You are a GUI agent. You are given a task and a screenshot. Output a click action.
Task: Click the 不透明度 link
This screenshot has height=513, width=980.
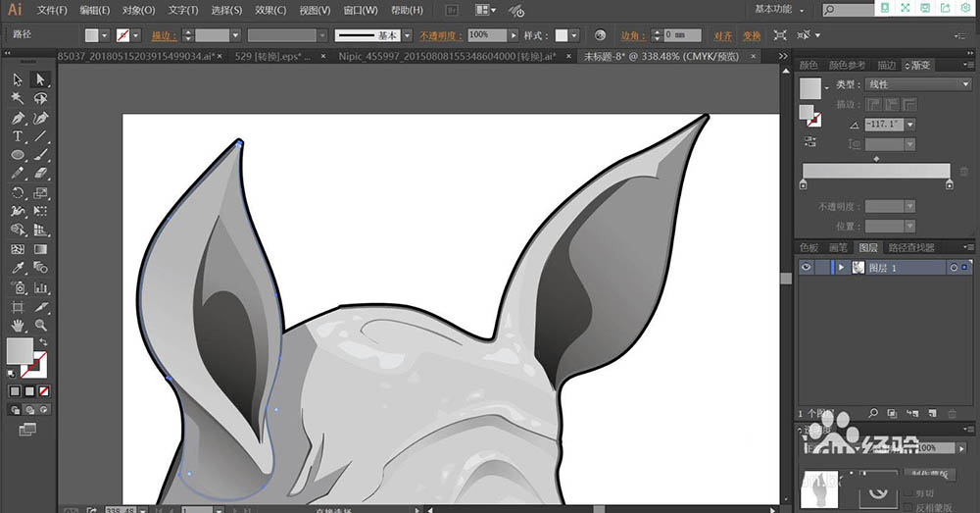click(441, 35)
